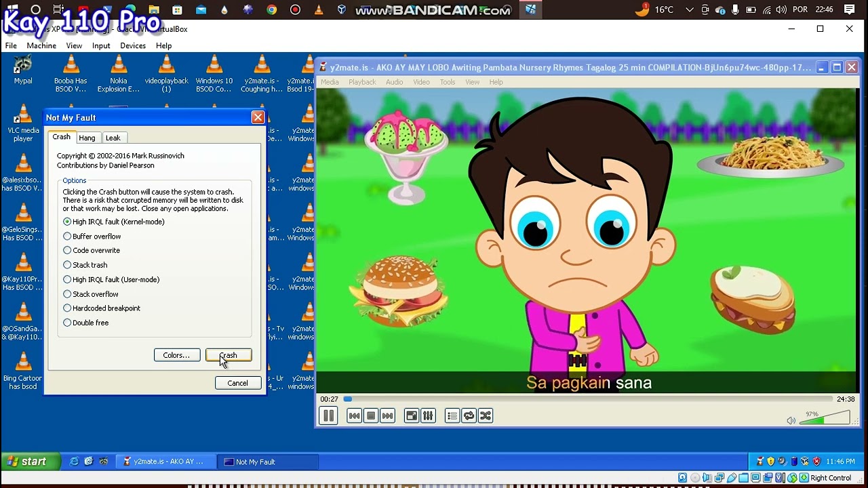This screenshot has width=868, height=488.
Task: Show the VLC playlist
Action: (x=452, y=415)
